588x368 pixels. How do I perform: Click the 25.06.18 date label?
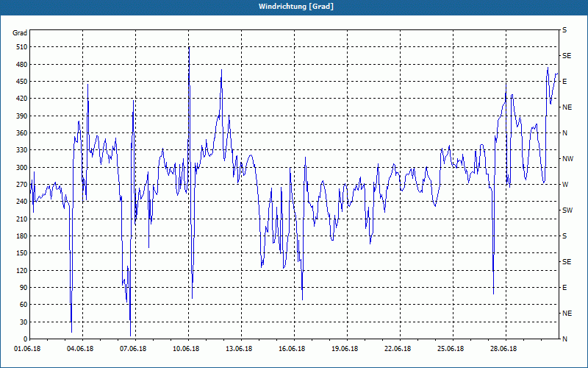pos(450,349)
